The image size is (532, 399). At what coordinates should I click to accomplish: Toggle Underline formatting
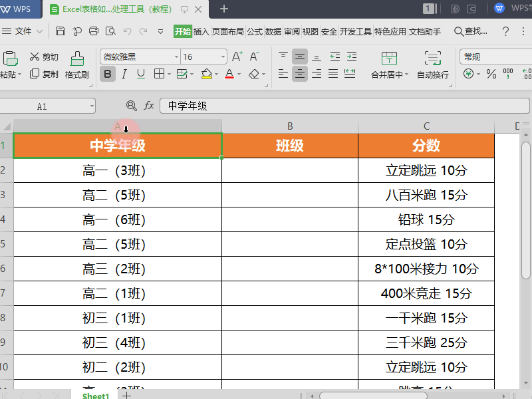[141, 74]
